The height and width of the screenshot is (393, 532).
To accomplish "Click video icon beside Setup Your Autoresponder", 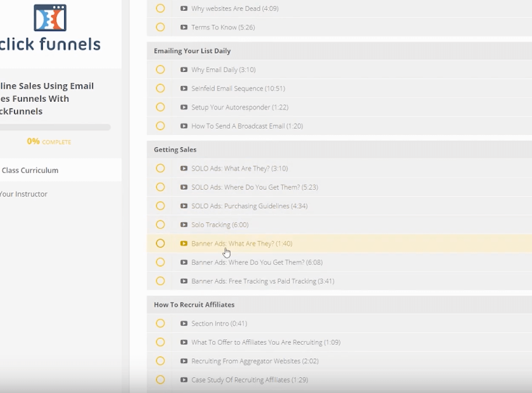I will point(184,107).
